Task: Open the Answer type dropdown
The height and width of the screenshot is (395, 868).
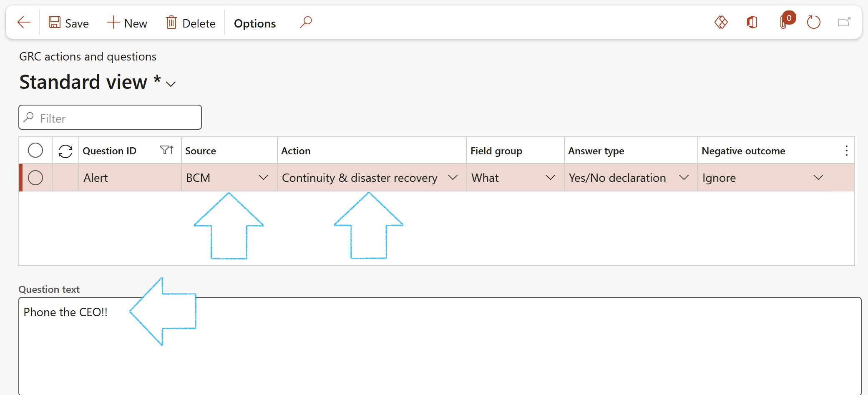Action: tap(684, 178)
